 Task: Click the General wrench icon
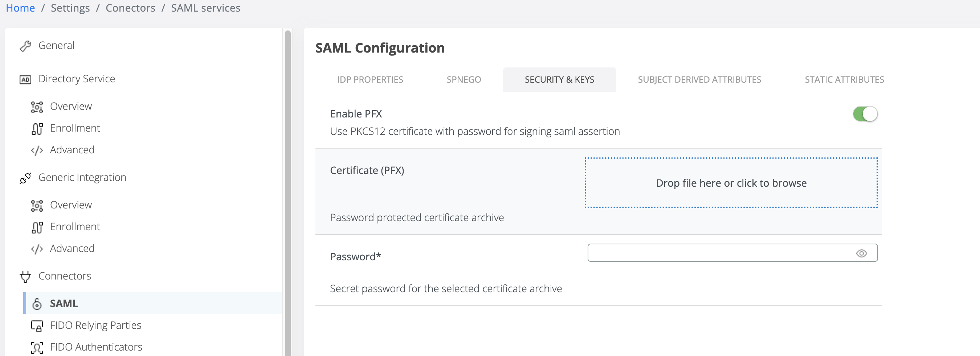[x=25, y=46]
